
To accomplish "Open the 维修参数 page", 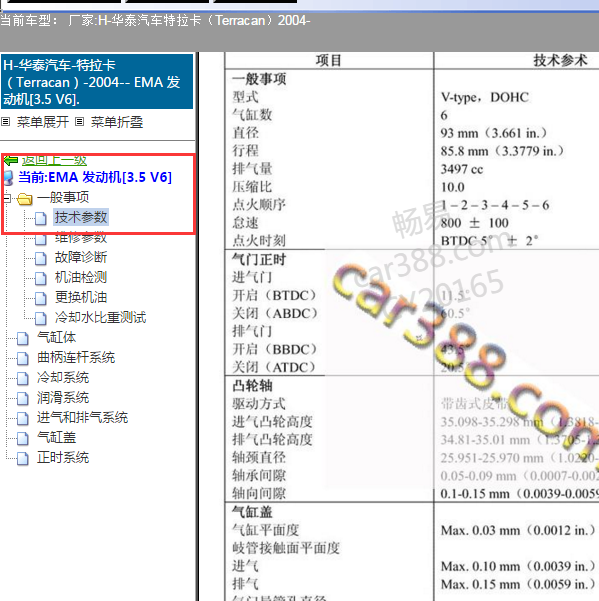I will 81,238.
